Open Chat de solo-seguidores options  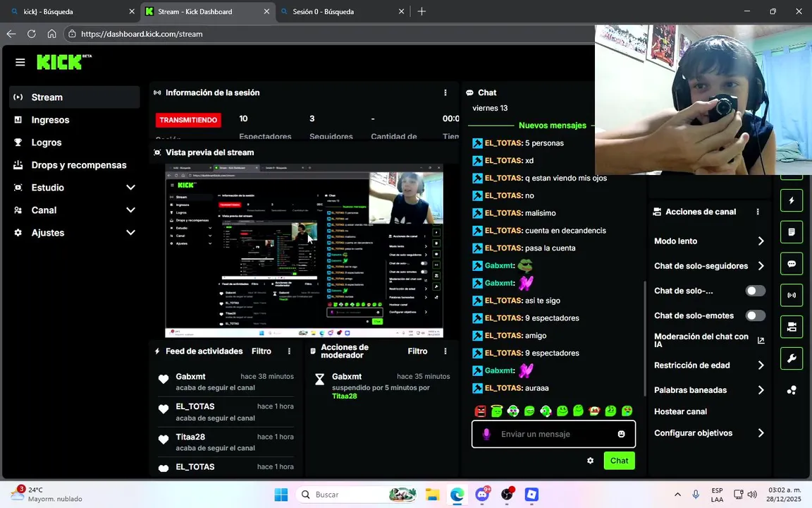point(709,266)
